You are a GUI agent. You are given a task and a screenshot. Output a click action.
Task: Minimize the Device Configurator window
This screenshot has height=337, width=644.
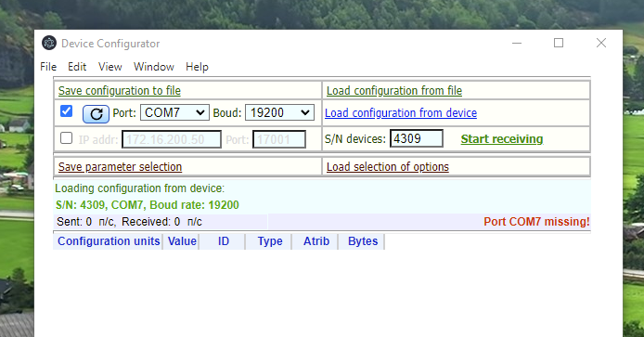[x=517, y=43]
